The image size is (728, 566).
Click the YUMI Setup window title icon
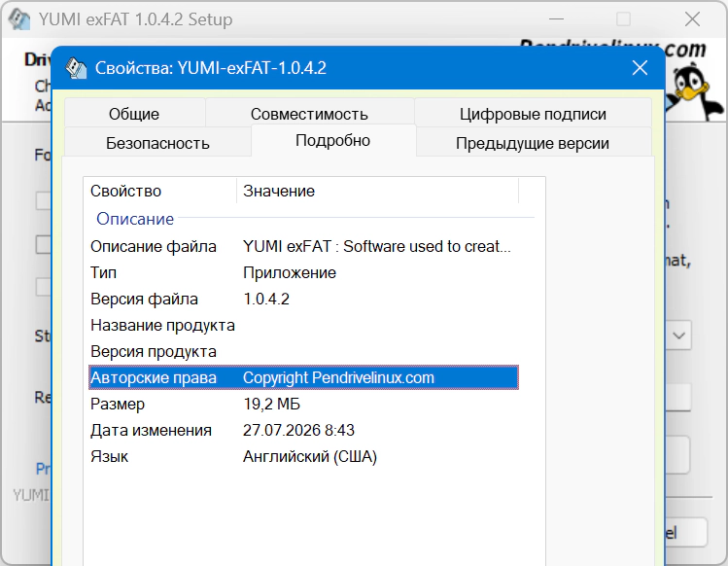coord(18,19)
